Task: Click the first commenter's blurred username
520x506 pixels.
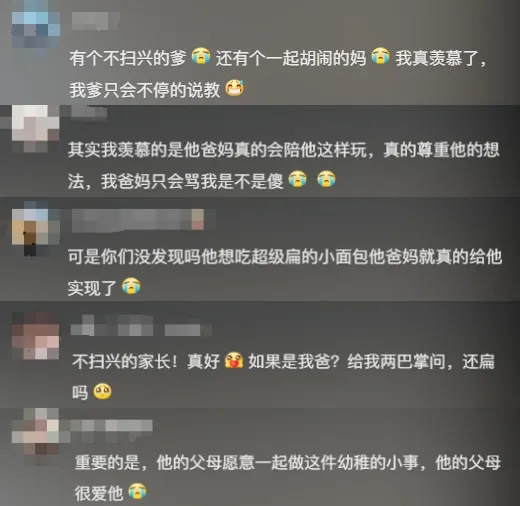Action: pos(95,21)
